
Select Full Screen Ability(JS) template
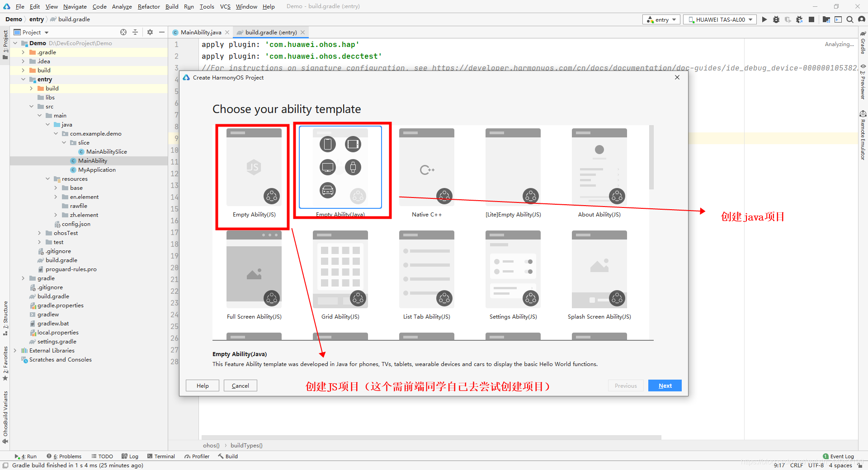(254, 275)
